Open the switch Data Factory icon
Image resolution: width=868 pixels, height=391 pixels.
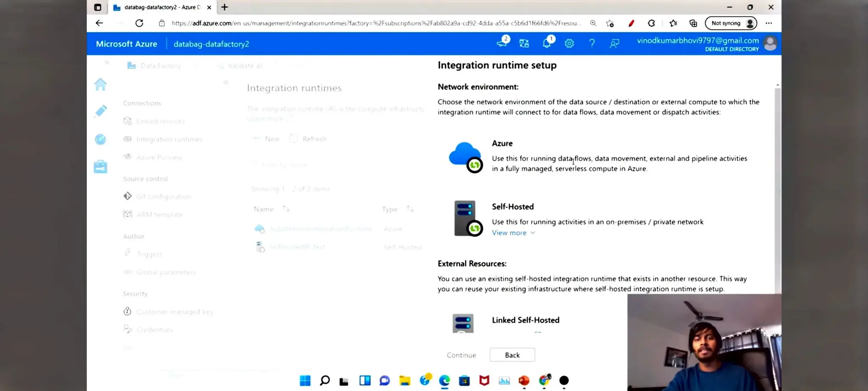(524, 43)
